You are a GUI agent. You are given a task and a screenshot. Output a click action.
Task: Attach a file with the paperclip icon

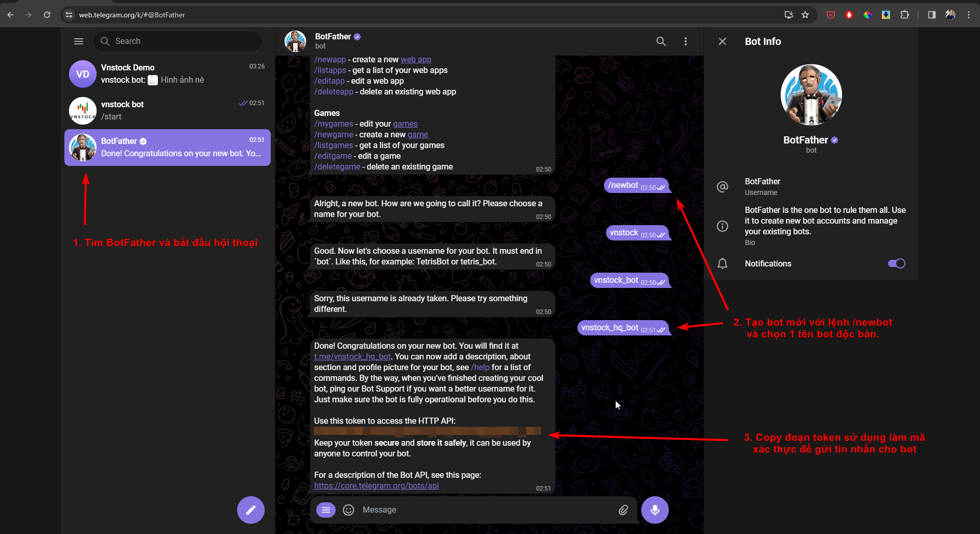(623, 509)
